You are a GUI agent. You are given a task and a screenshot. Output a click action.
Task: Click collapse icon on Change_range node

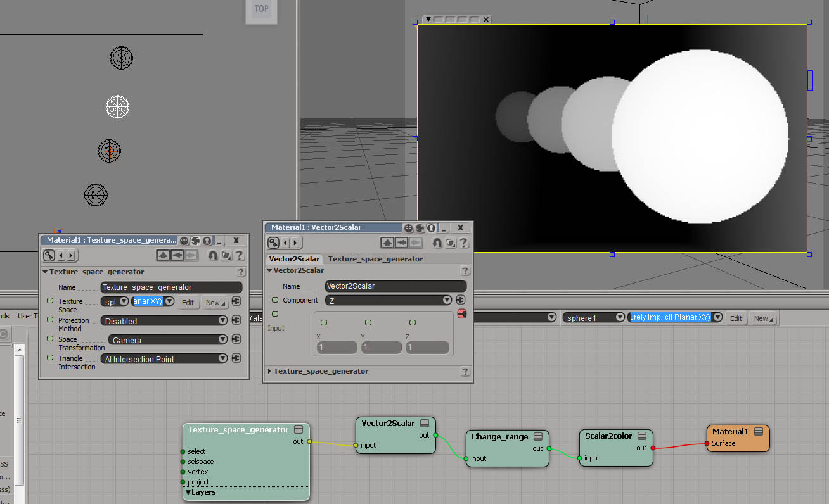coord(538,437)
